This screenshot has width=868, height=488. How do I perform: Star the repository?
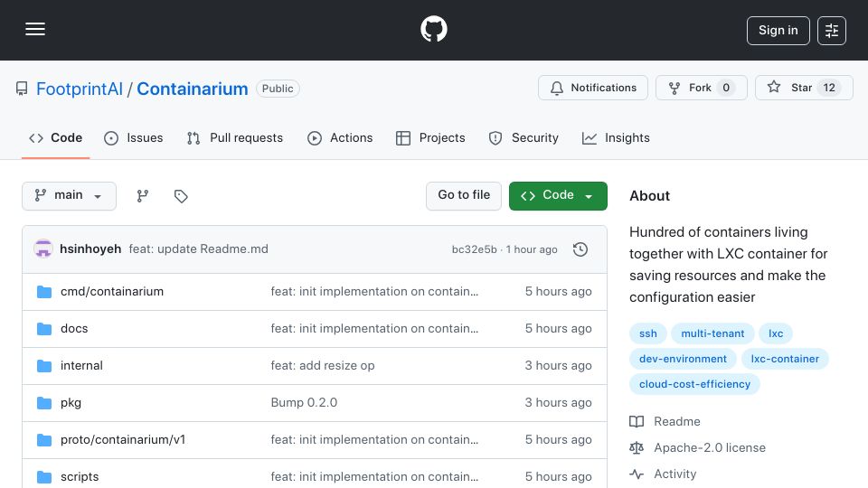coord(804,88)
